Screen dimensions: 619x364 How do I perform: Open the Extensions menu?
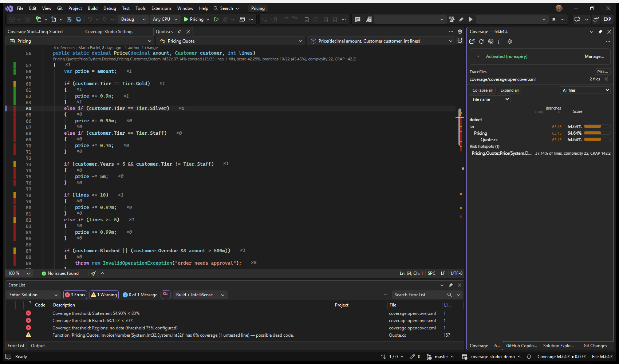pos(161,8)
